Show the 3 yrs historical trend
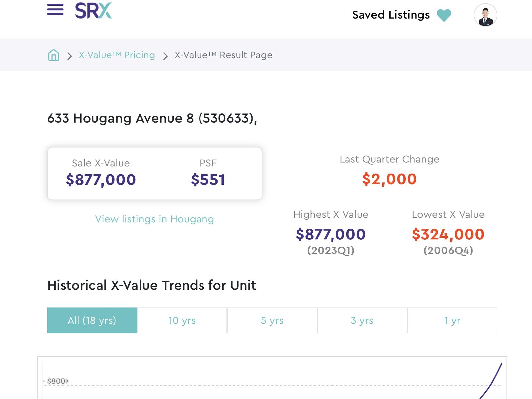 point(362,320)
